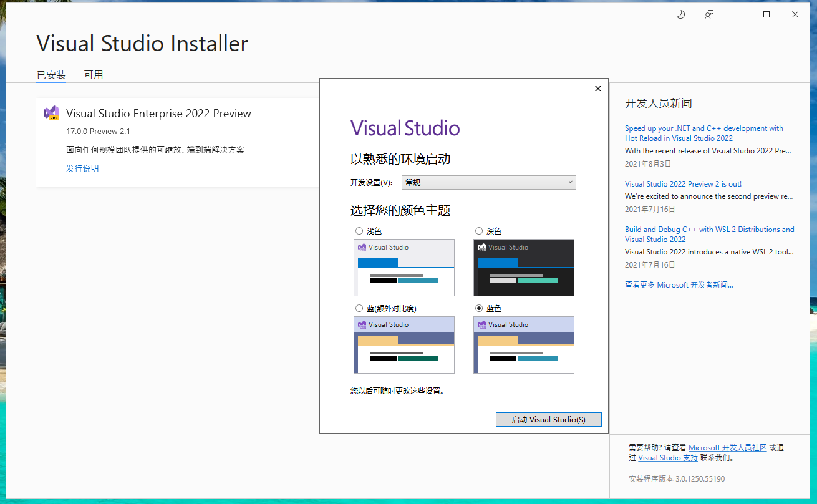Click the 开发人员新闻 heading
817x504 pixels.
[658, 104]
